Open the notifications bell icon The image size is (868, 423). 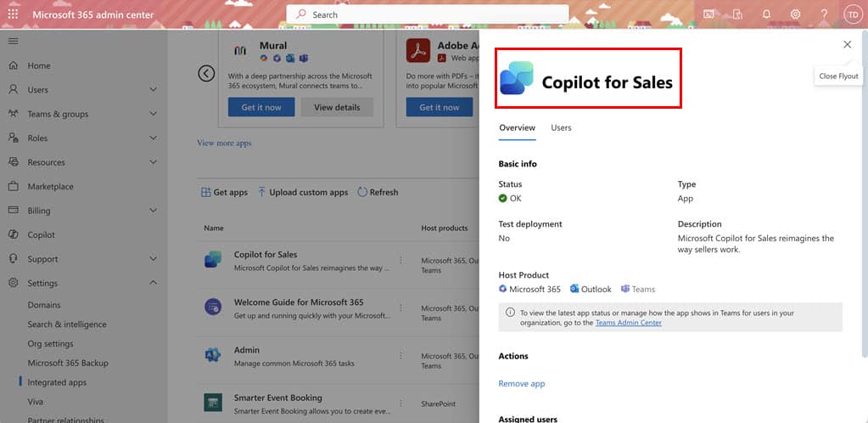[767, 14]
